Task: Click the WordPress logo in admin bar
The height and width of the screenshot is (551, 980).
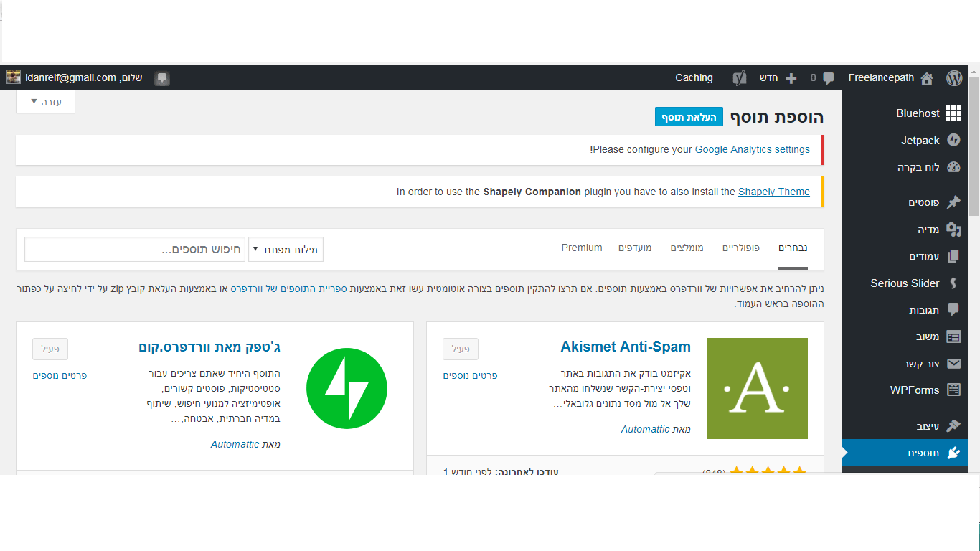Action: pyautogui.click(x=953, y=78)
